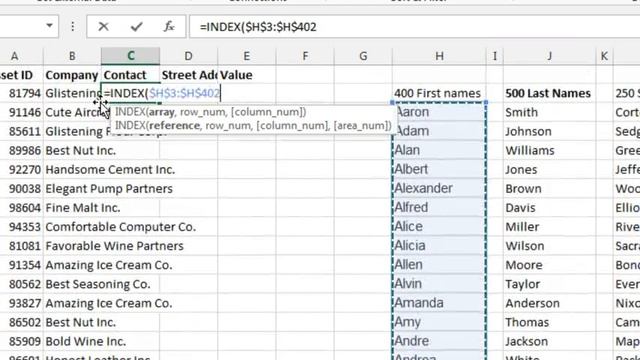Click the last name 'Williams'
Image resolution: width=640 pixels, height=360 pixels.
549,151
